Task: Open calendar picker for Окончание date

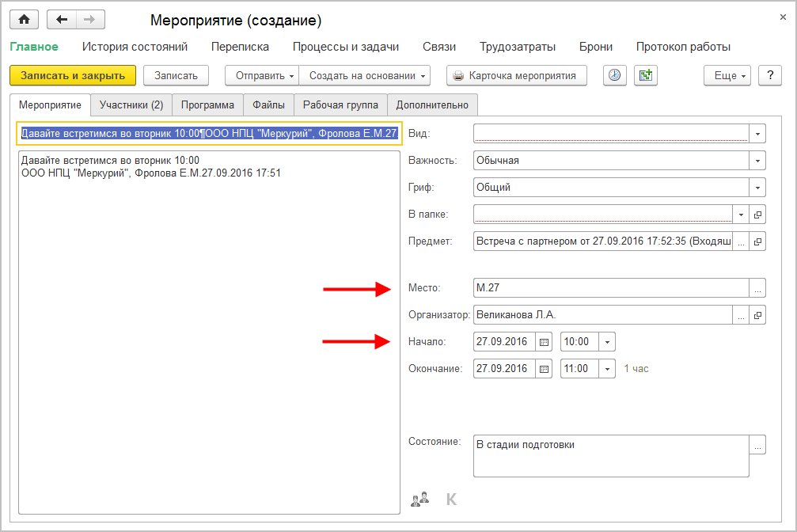Action: pos(544,369)
